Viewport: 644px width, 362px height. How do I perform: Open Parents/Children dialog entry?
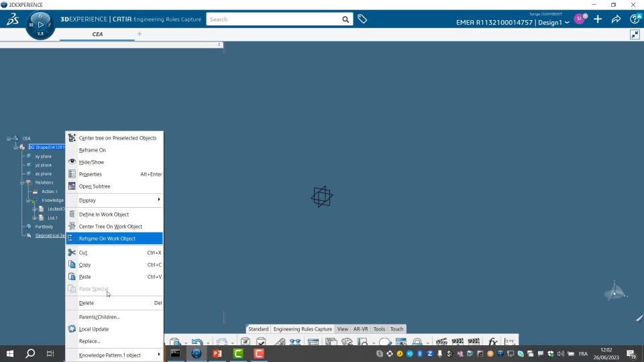coord(115,317)
